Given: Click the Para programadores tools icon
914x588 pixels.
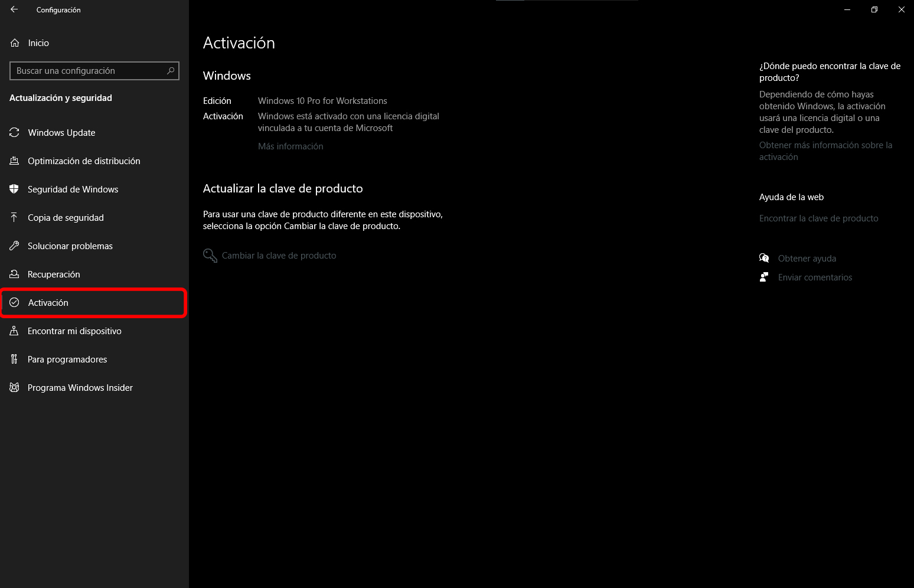Looking at the screenshot, I should [14, 359].
